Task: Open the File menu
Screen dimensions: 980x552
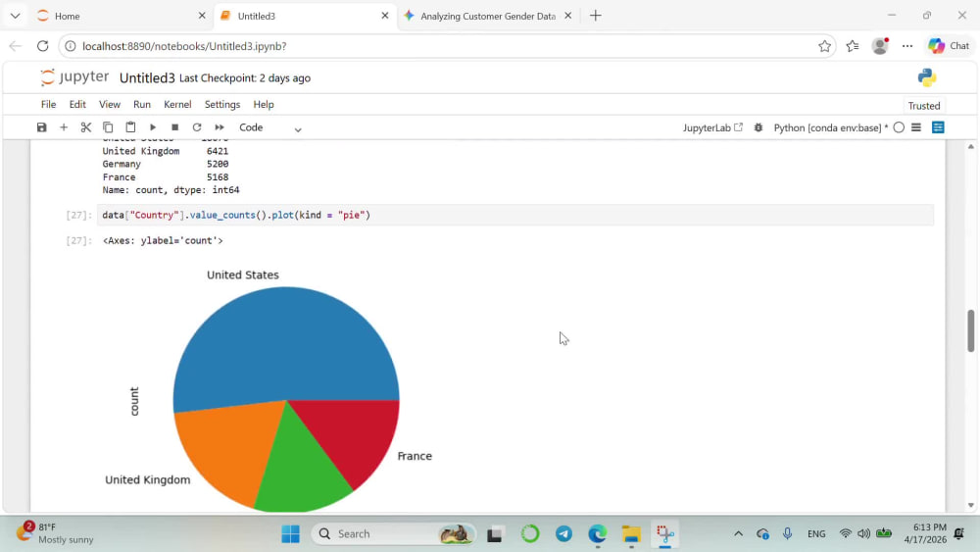Action: [x=48, y=104]
